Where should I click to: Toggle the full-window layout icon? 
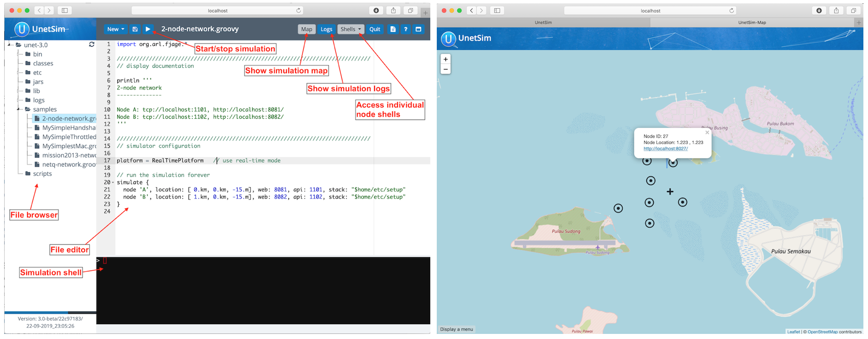point(418,29)
